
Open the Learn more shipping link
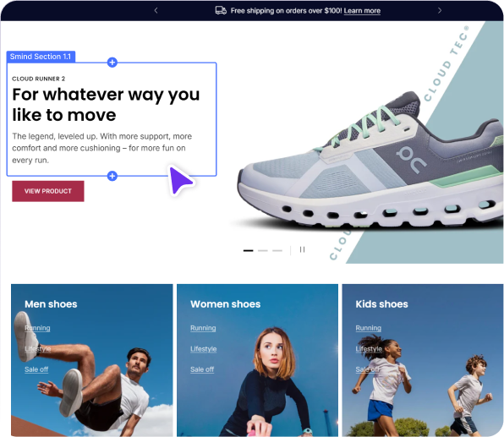pyautogui.click(x=362, y=11)
